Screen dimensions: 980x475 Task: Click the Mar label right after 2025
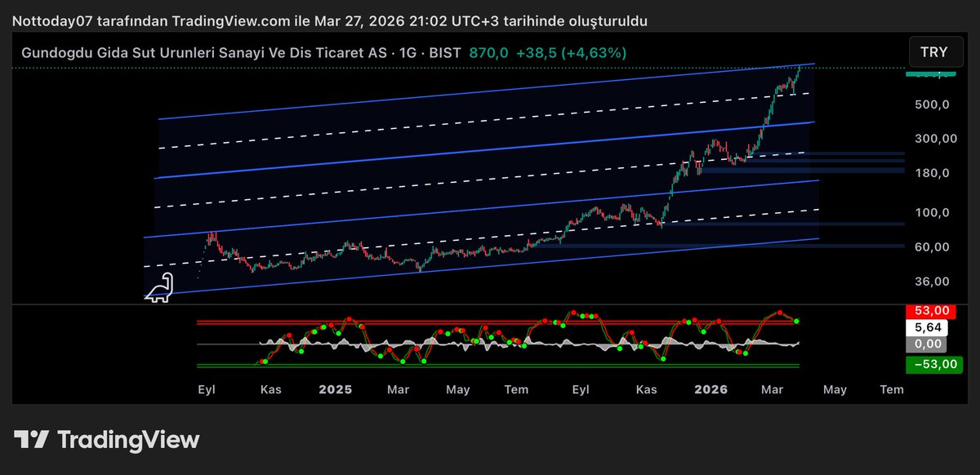pos(398,389)
